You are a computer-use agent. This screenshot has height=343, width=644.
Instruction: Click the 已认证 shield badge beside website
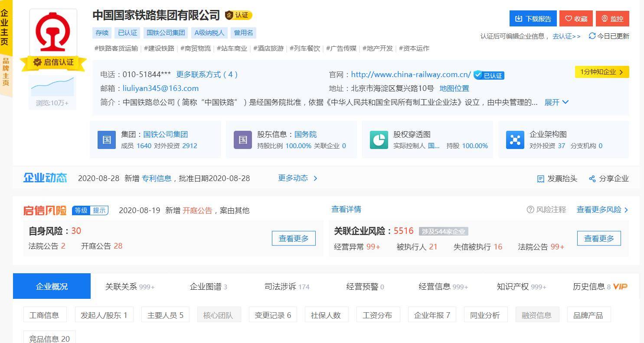tap(489, 75)
